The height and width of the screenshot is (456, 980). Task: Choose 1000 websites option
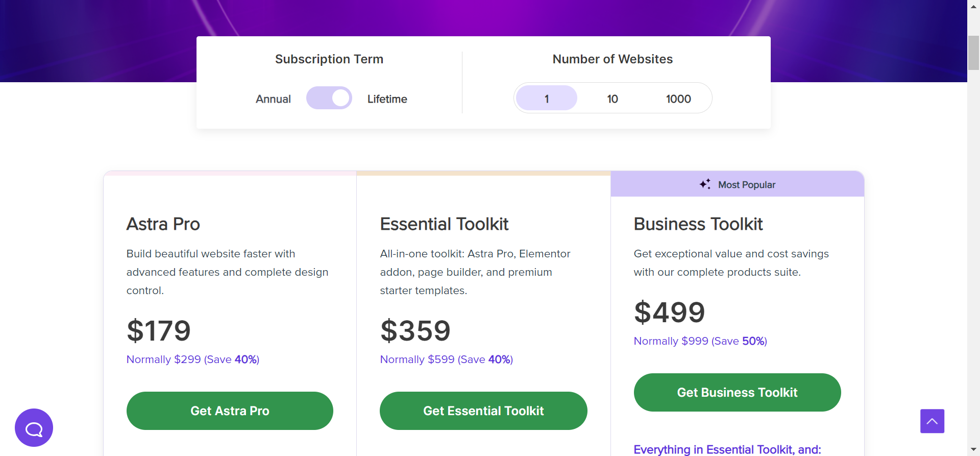point(678,99)
